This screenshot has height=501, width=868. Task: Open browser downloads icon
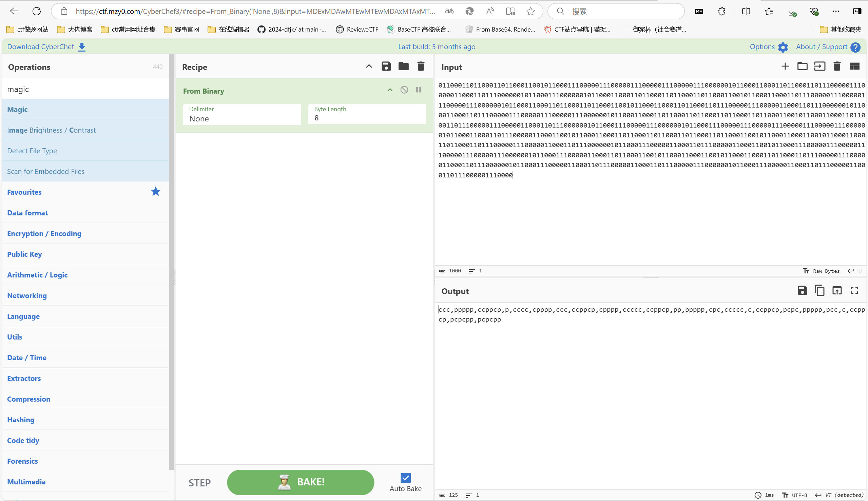[x=792, y=11]
